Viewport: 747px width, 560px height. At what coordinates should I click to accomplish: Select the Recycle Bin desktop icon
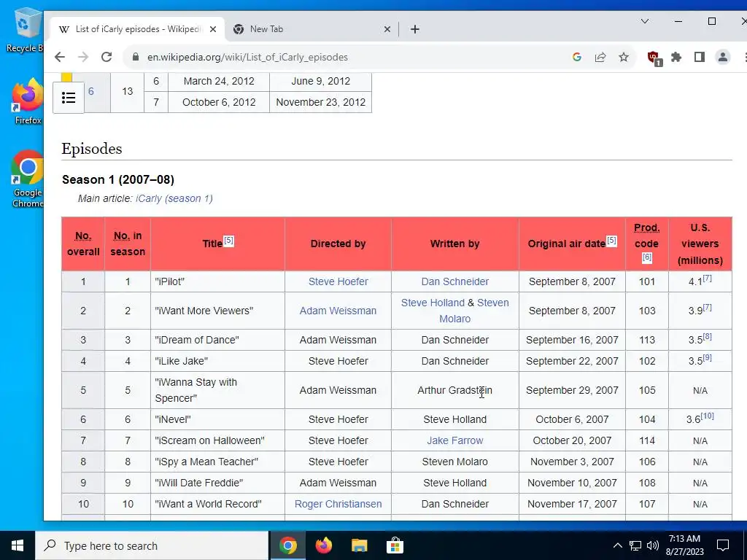25,29
